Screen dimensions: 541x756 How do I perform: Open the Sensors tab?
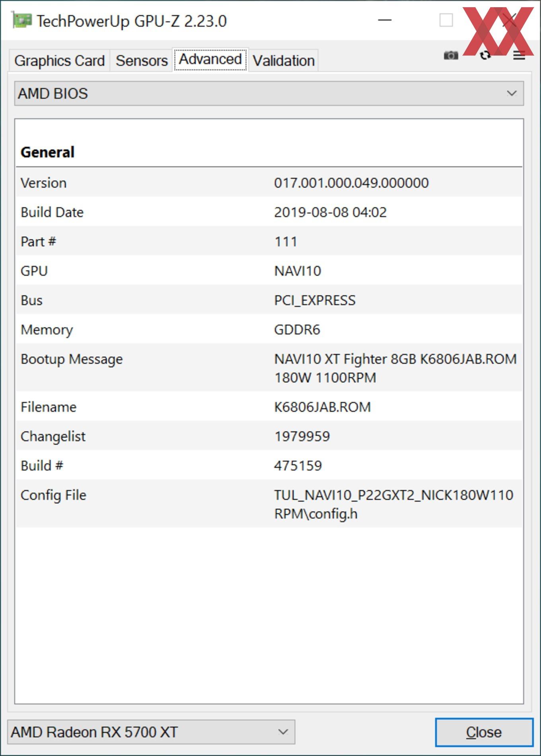142,61
